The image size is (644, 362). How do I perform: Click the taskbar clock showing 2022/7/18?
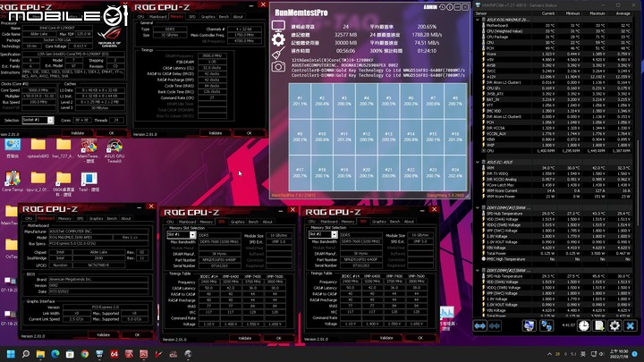[x=618, y=354]
